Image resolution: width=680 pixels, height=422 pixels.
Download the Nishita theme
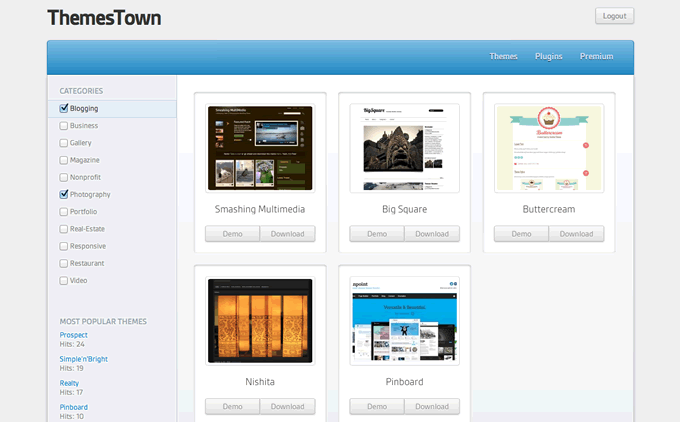288,406
